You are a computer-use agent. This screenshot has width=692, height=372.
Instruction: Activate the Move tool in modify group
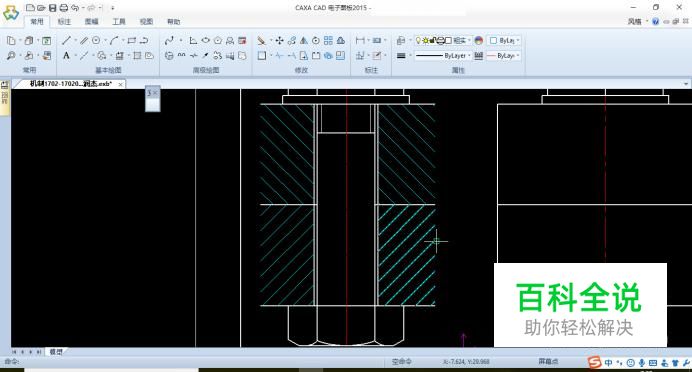pos(279,41)
